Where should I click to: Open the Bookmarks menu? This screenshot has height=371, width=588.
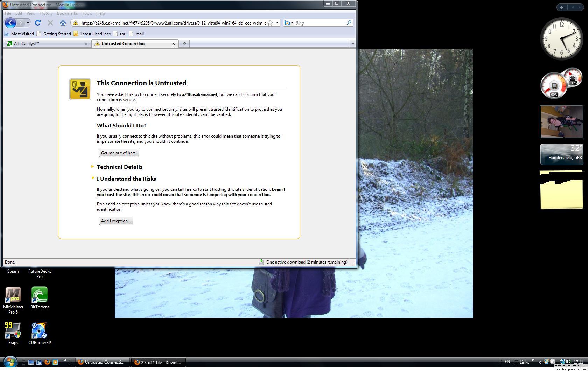point(67,13)
